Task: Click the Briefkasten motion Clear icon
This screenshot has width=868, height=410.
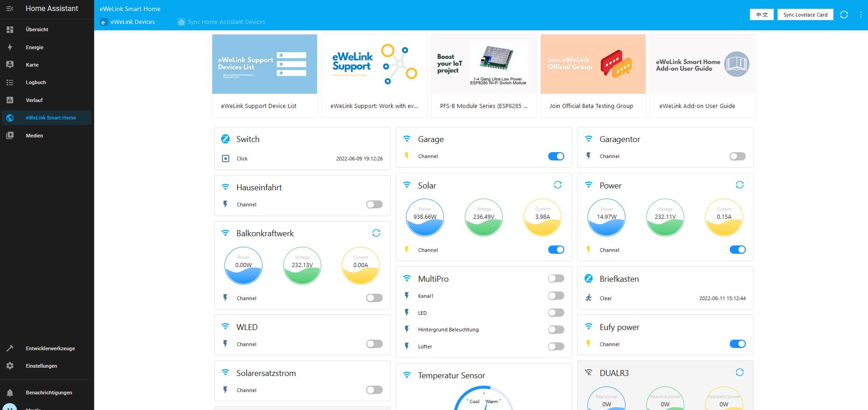Action: coord(589,298)
